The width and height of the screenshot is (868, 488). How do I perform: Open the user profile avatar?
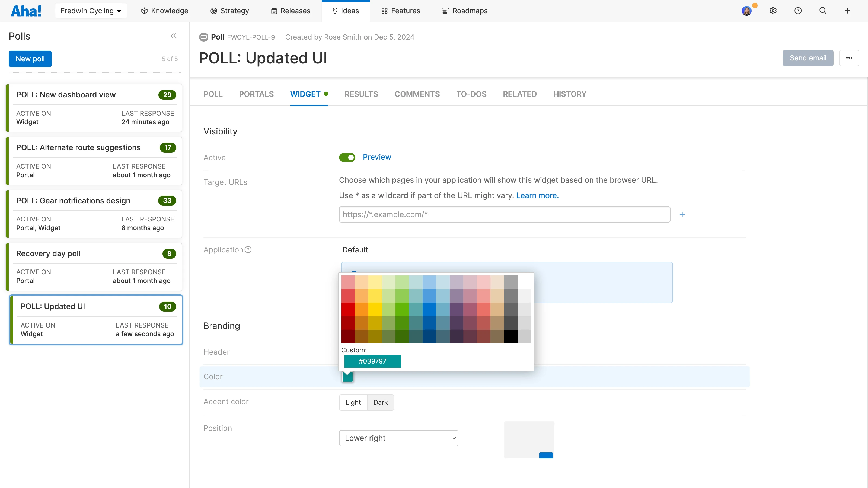pyautogui.click(x=747, y=11)
